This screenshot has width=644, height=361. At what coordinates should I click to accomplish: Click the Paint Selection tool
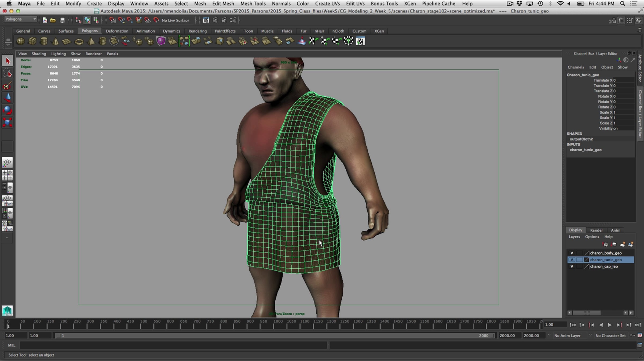[8, 86]
